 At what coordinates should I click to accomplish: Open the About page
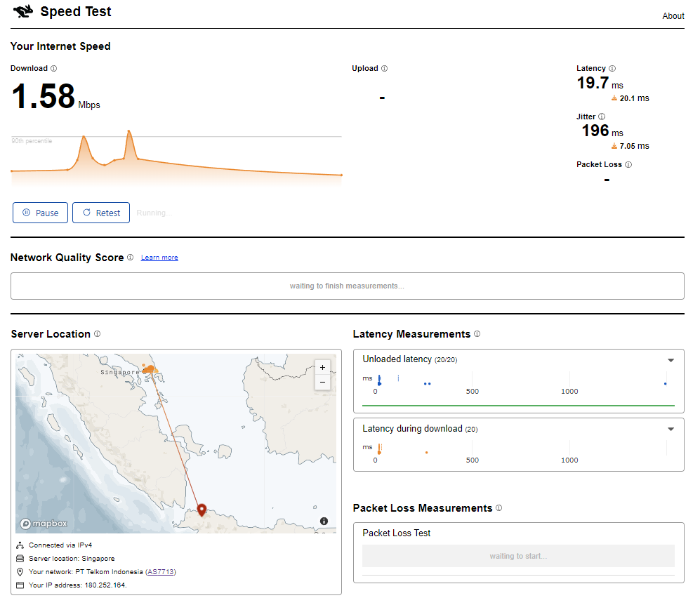673,15
